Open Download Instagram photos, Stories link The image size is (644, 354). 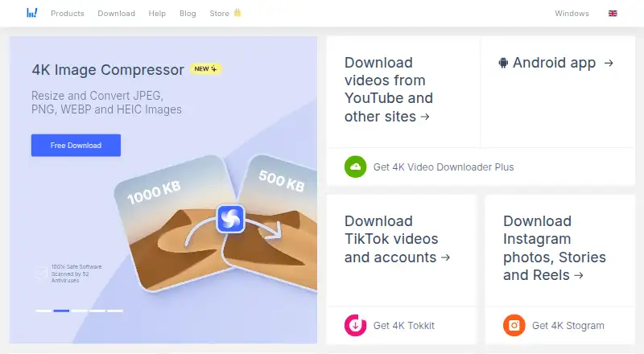555,248
